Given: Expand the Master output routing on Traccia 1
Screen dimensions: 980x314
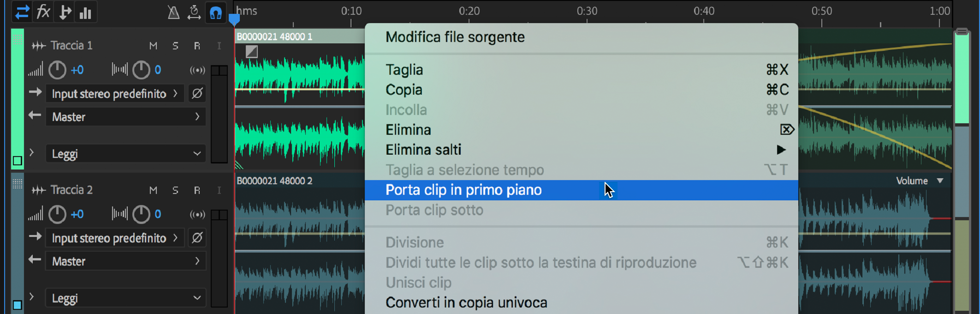Looking at the screenshot, I should tap(125, 116).
